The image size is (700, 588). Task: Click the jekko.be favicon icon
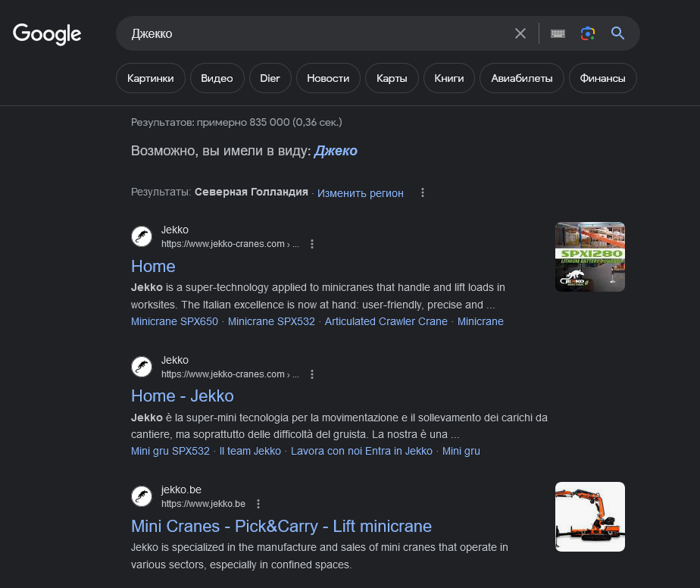(142, 496)
